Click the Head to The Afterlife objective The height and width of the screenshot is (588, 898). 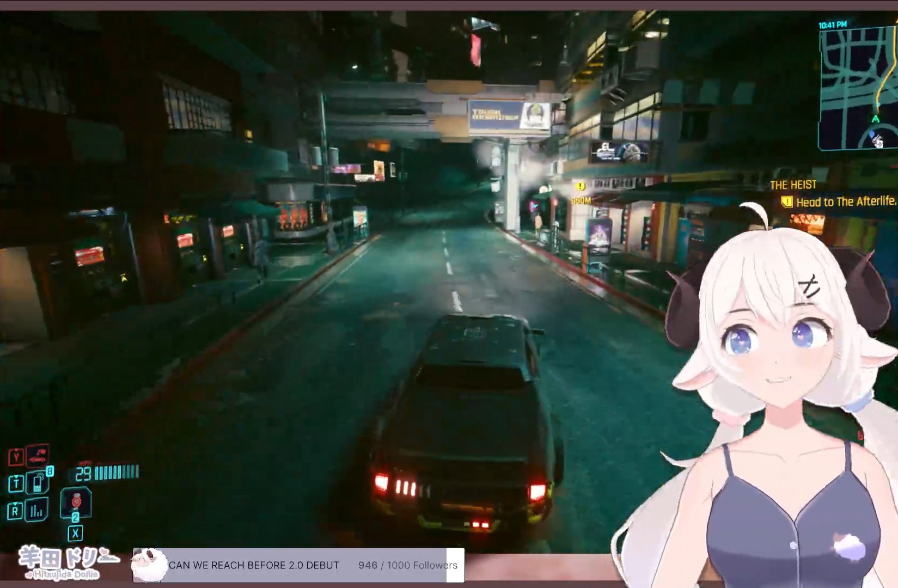point(845,202)
